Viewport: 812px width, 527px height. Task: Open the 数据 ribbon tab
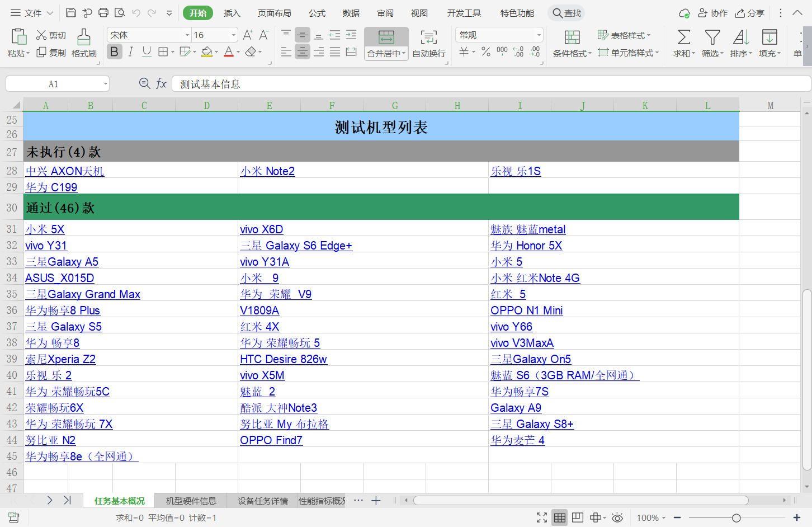[x=351, y=13]
